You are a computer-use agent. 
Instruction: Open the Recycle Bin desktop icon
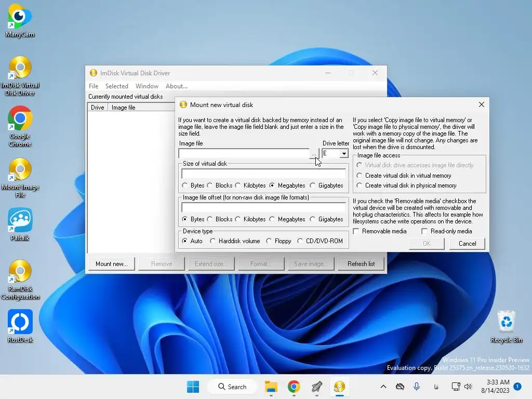coord(506,326)
